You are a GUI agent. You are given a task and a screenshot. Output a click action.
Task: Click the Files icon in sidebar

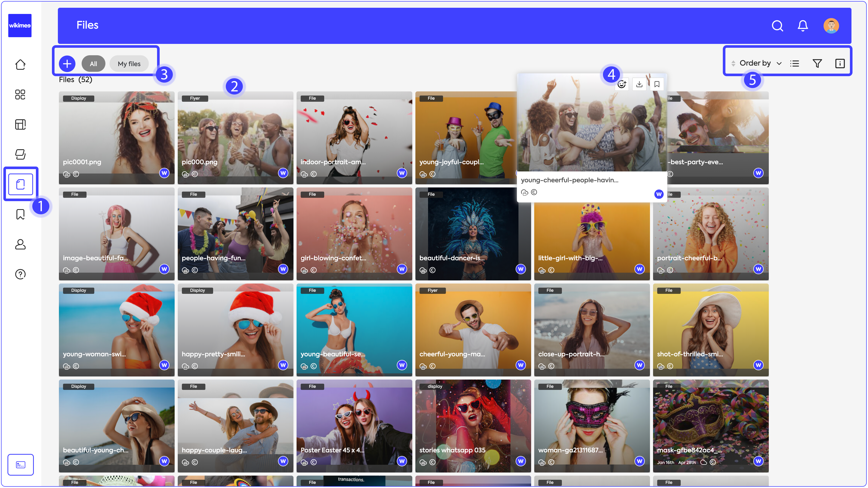coord(21,184)
